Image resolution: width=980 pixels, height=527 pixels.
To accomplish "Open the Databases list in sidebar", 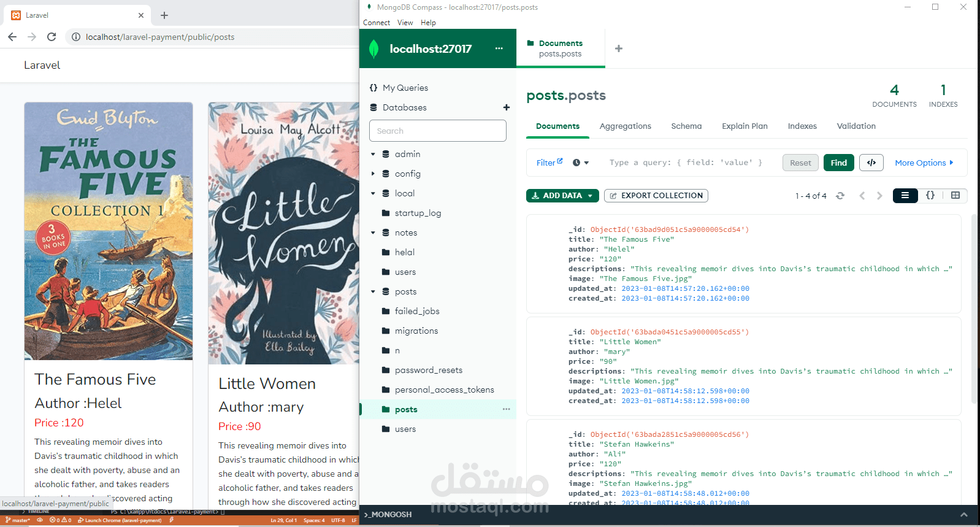I will pos(404,107).
